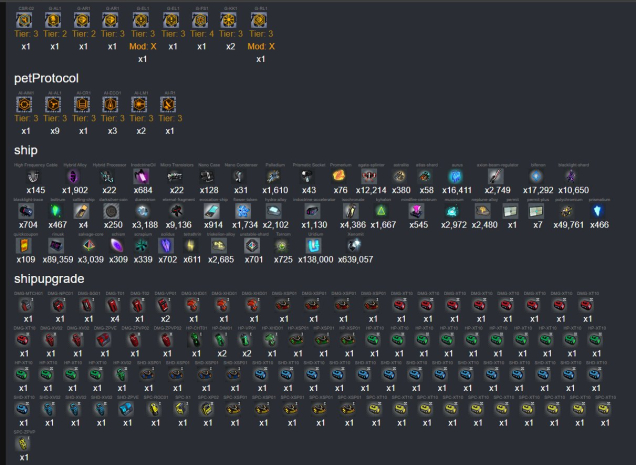This screenshot has height=465, width=636.
Task: Choose the AI-ECO1 pet protocol icon
Action: click(x=112, y=105)
